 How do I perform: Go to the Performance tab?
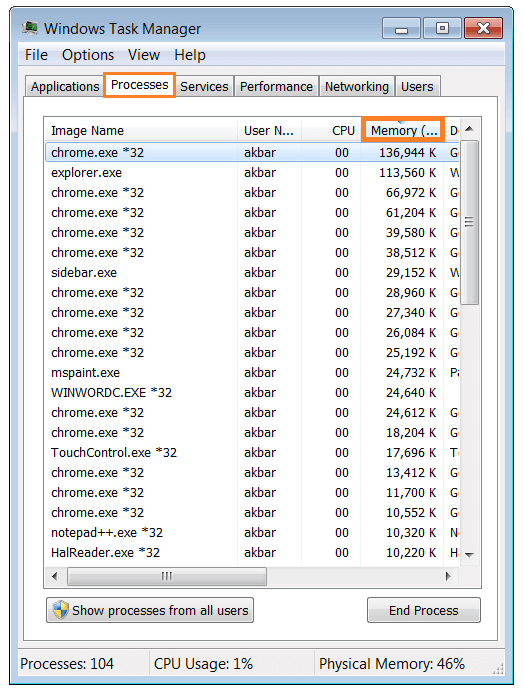point(276,86)
